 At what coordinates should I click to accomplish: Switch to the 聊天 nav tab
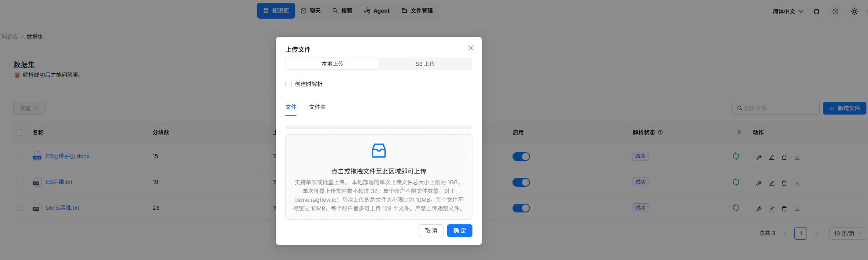pyautogui.click(x=311, y=11)
